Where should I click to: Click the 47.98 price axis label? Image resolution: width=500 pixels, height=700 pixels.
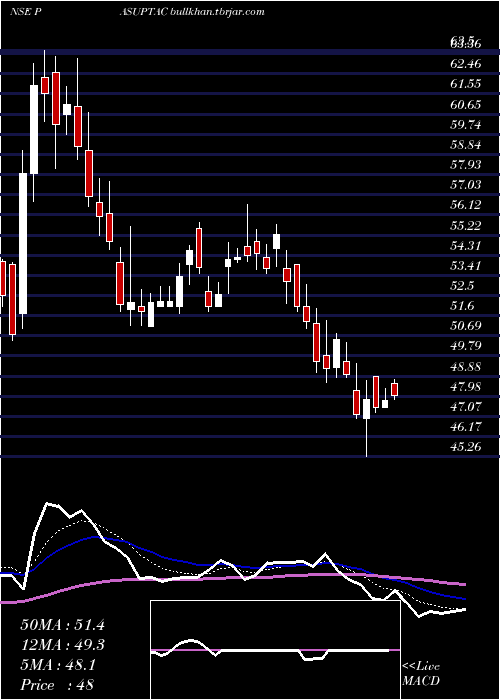(x=466, y=387)
